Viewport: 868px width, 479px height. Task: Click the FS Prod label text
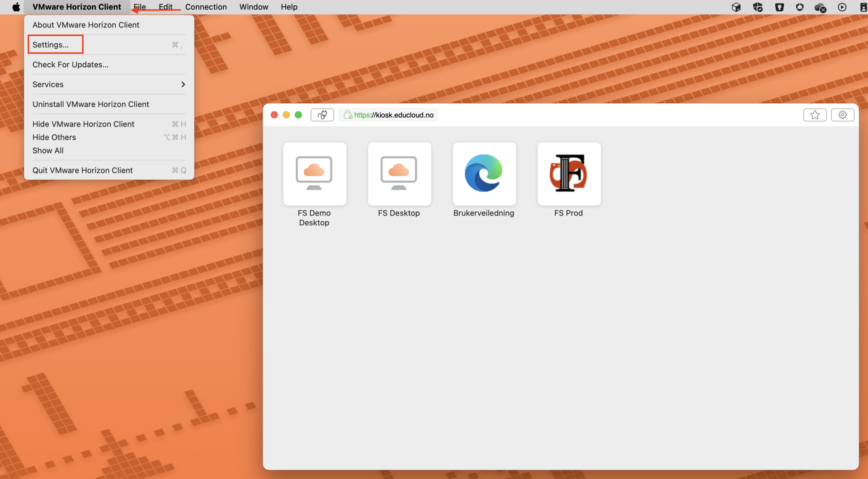pos(568,213)
